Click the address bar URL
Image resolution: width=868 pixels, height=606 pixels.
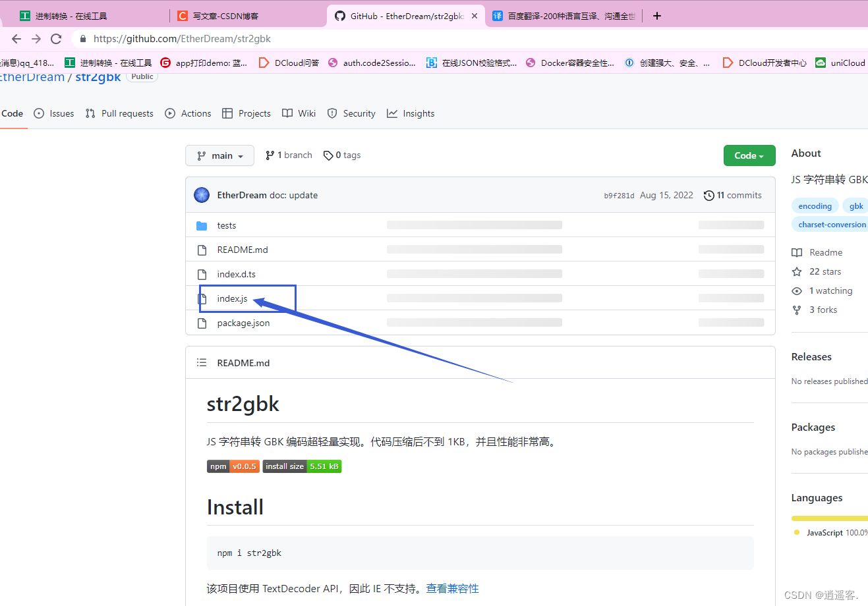tap(182, 39)
